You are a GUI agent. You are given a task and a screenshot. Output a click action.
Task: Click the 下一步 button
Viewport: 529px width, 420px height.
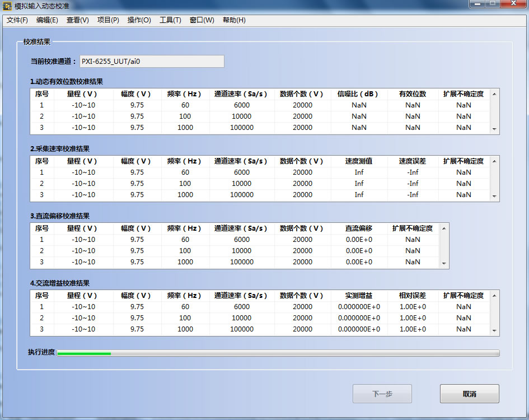point(382,394)
